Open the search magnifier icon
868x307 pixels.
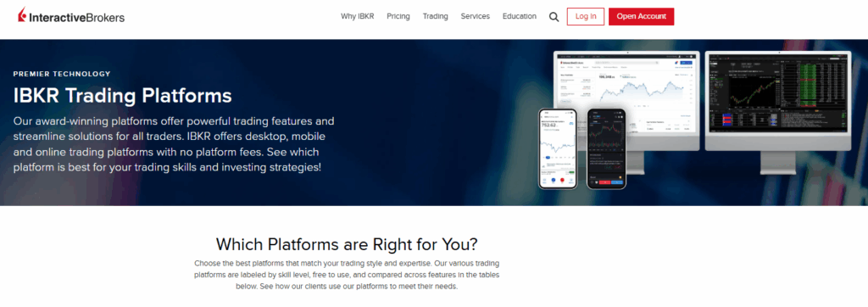(554, 17)
